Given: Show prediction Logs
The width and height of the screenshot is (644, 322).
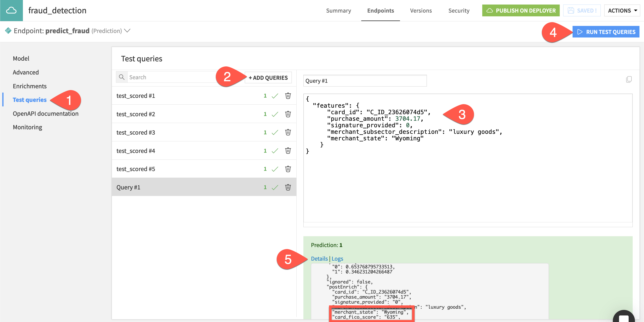Looking at the screenshot, I should 337,259.
